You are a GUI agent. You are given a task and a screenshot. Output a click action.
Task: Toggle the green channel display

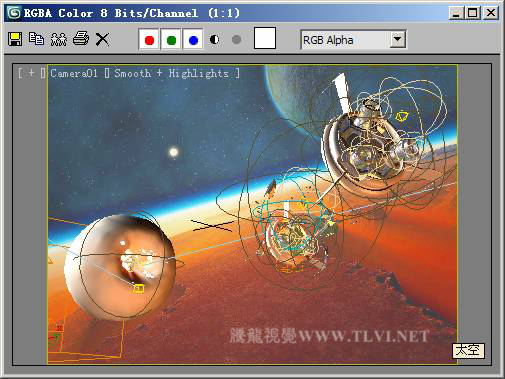point(171,40)
